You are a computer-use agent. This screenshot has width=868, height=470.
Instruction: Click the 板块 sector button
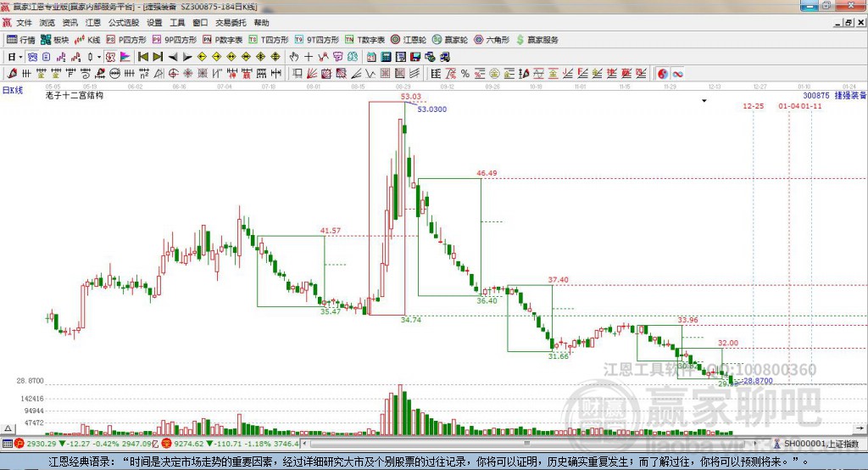[55, 40]
